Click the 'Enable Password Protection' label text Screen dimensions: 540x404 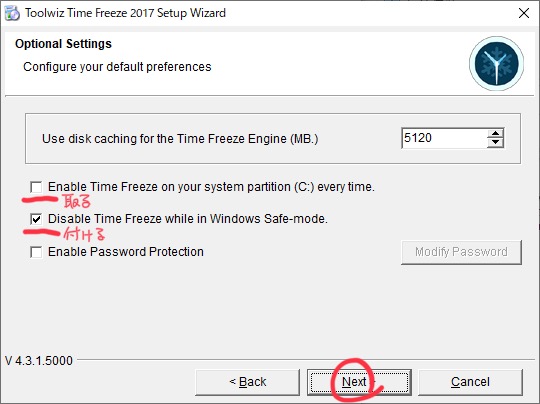tap(126, 252)
